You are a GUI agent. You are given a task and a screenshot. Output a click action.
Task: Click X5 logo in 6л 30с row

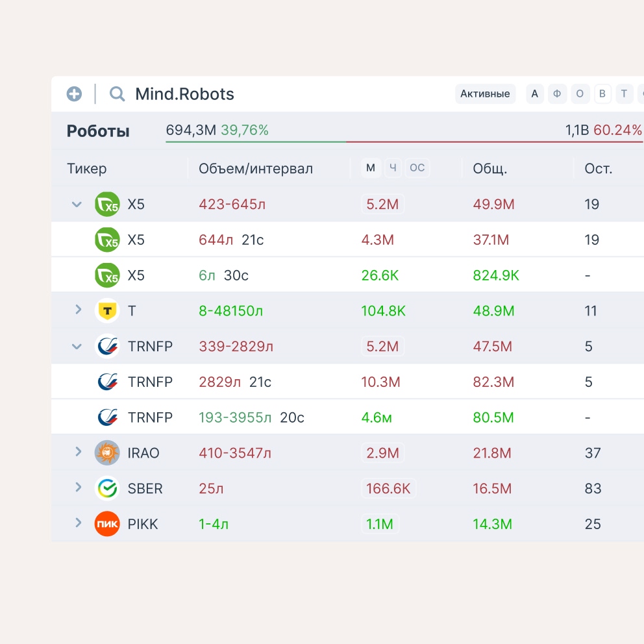tap(107, 275)
